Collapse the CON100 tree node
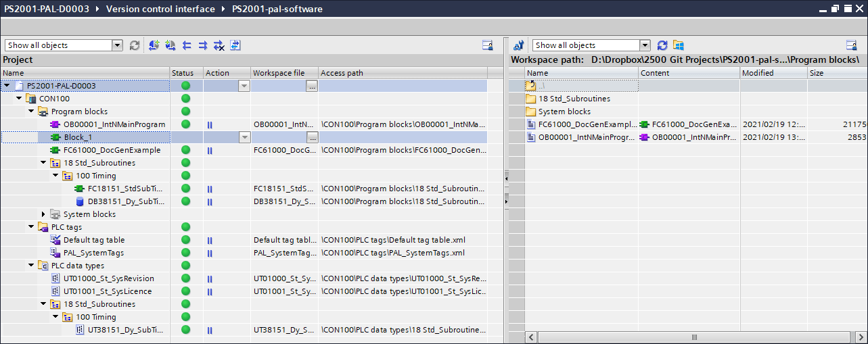This screenshot has width=868, height=344. (x=19, y=99)
